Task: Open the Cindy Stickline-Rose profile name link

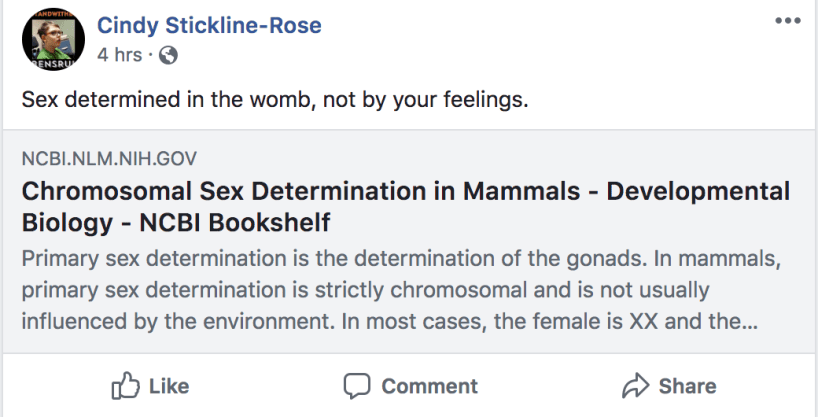Action: (209, 26)
